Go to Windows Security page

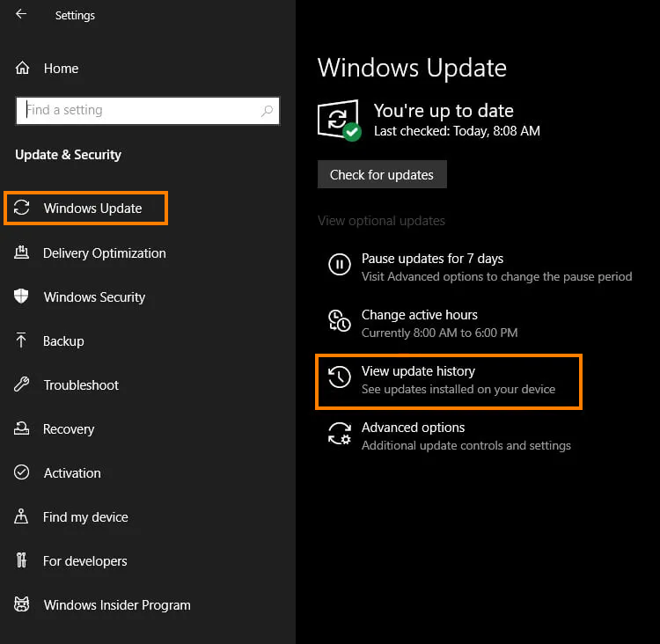point(94,297)
